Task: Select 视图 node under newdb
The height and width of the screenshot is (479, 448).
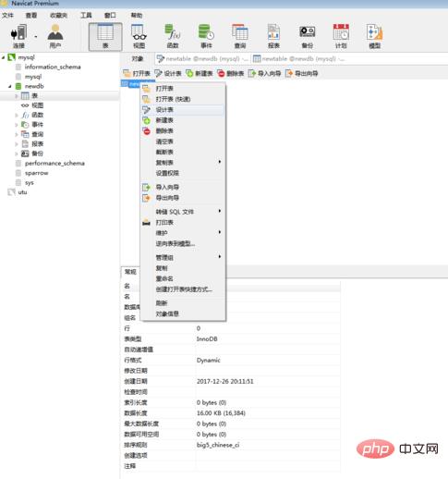Action: (38, 105)
